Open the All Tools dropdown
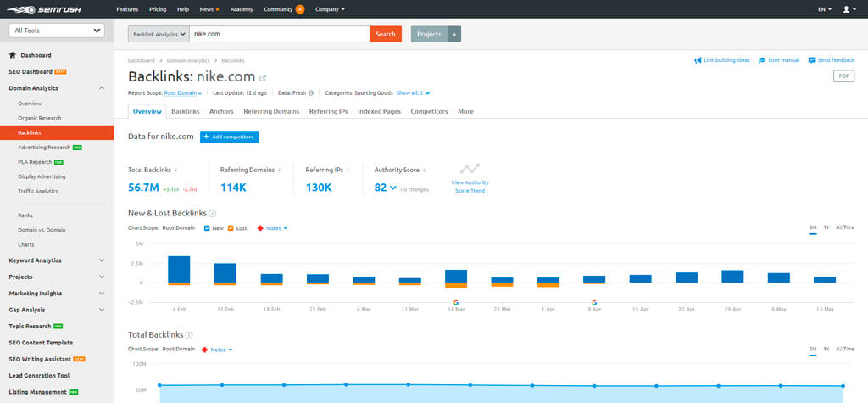868x403 pixels. 57,31
